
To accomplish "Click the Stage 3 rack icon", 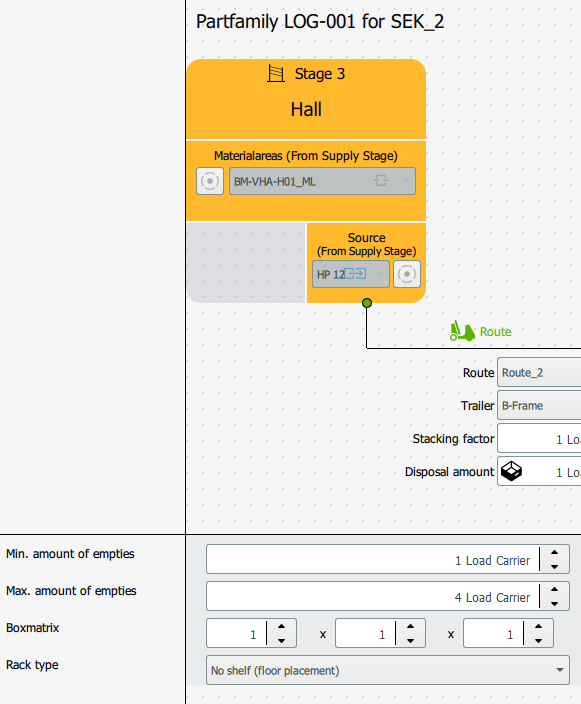I will (x=276, y=73).
